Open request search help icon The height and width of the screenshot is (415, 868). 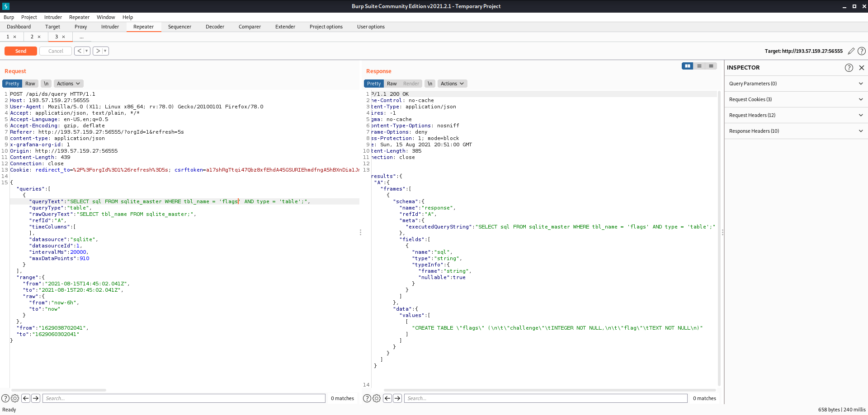coord(5,398)
